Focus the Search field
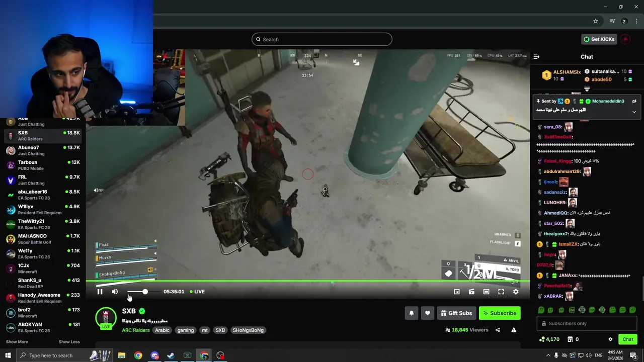The image size is (644, 362). pos(322,39)
